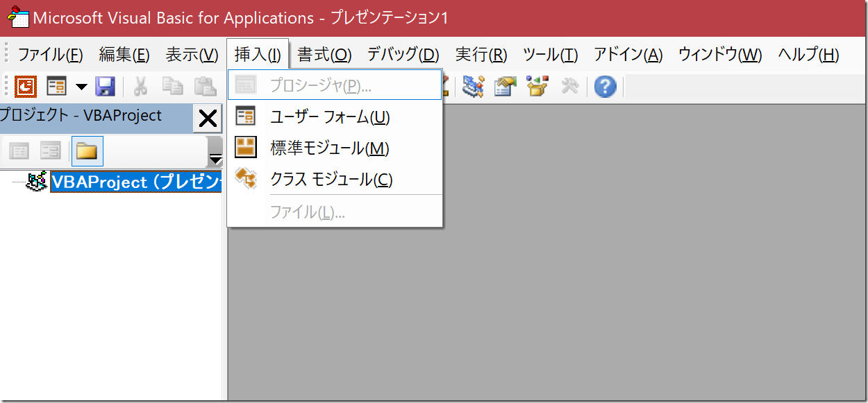Open the ウィンドウ(W) menu
868x403 pixels.
[x=720, y=55]
